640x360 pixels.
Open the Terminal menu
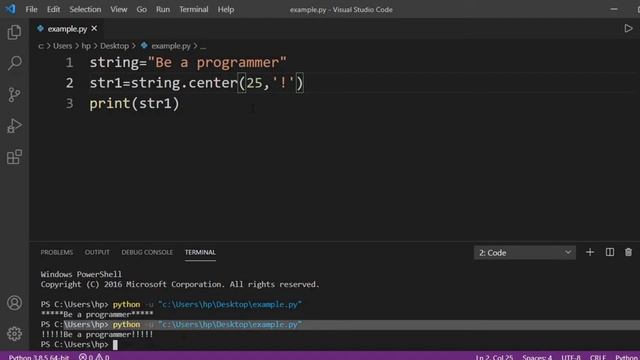pos(193,9)
